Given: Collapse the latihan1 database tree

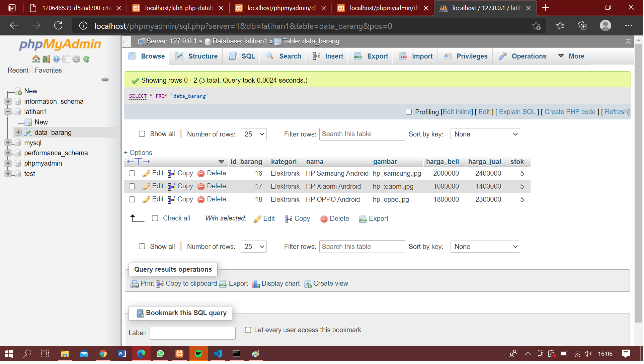Looking at the screenshot, I should [8, 112].
